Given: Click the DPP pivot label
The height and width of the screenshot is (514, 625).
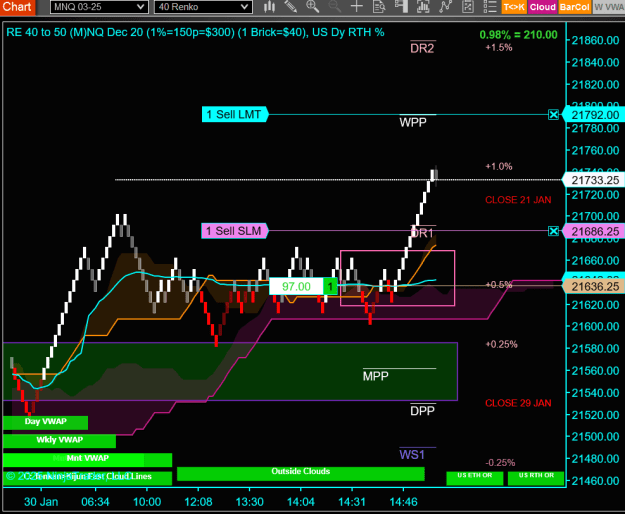Looking at the screenshot, I should coord(423,411).
